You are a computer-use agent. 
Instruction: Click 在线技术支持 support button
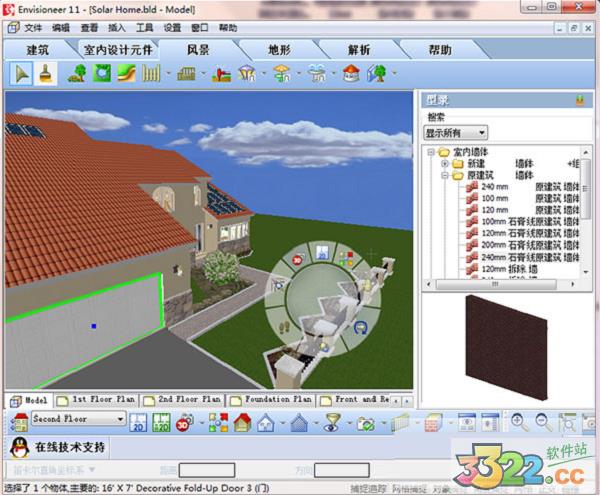click(x=58, y=447)
